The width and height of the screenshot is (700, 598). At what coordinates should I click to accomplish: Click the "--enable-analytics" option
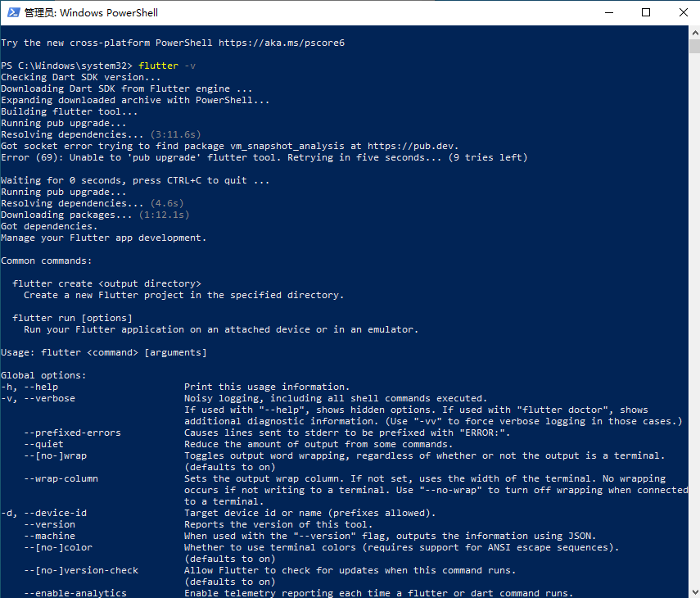click(75, 593)
